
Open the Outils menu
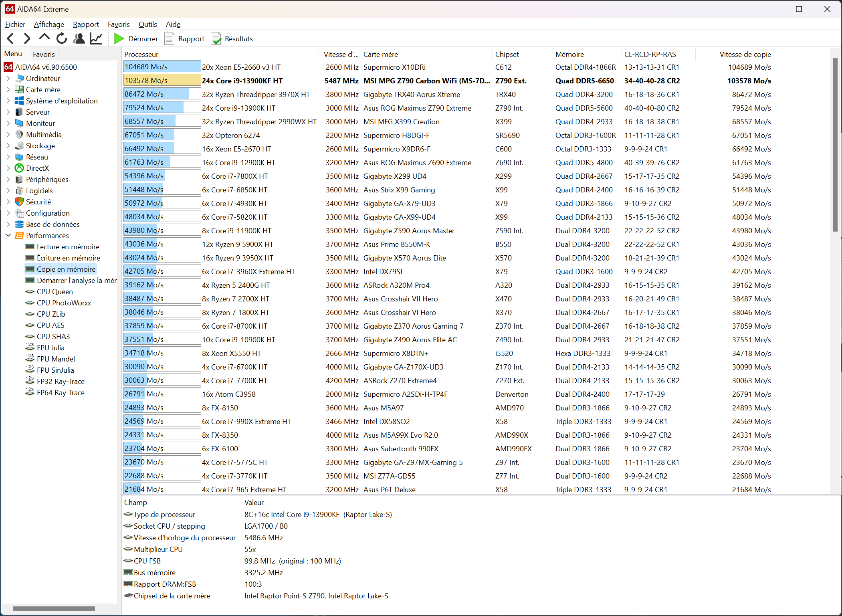pyautogui.click(x=147, y=24)
